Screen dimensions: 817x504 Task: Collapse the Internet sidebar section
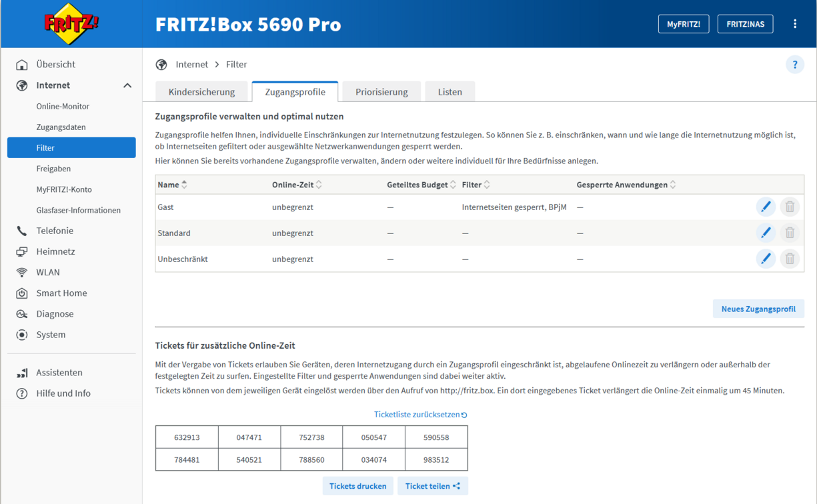click(x=127, y=85)
